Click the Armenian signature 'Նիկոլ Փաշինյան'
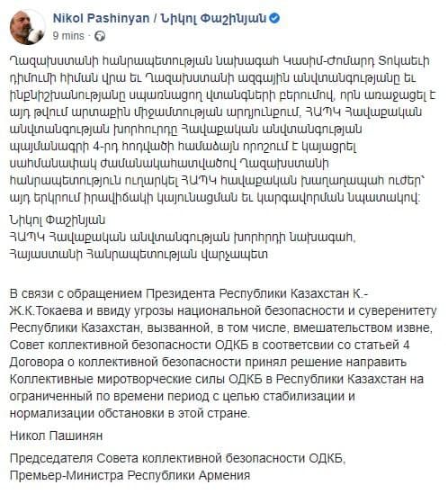This screenshot has width=448, height=494. pos(58,220)
